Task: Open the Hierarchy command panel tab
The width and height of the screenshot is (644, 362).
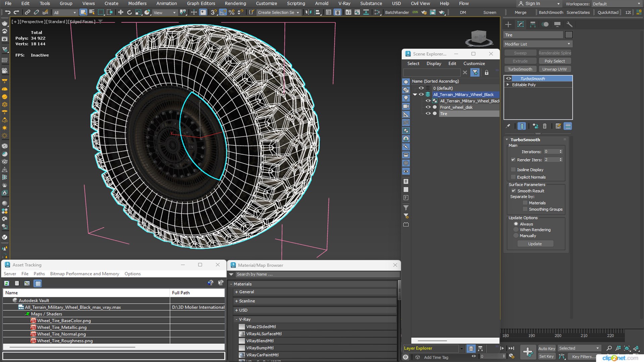Action: coord(533,24)
